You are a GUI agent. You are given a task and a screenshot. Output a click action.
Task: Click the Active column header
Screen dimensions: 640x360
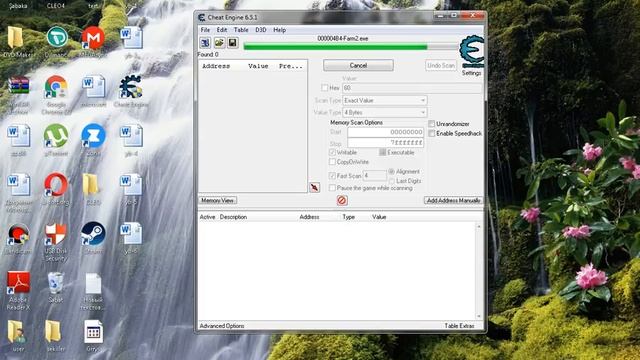(207, 217)
